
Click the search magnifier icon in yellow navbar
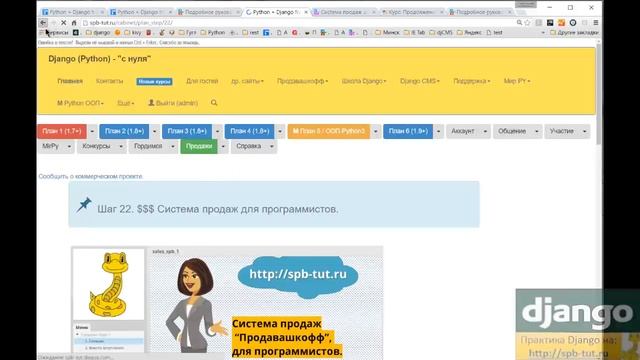coord(214,103)
